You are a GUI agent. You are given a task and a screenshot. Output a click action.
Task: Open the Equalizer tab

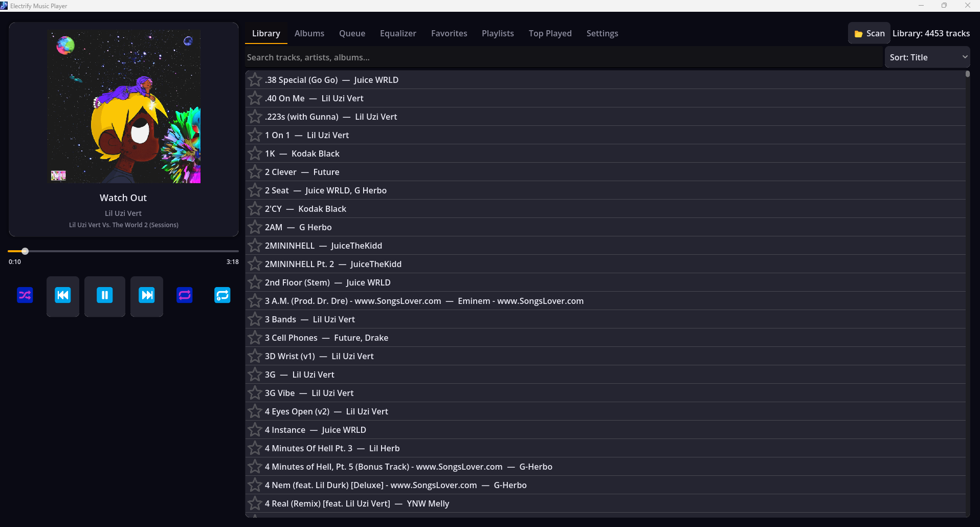click(x=398, y=33)
